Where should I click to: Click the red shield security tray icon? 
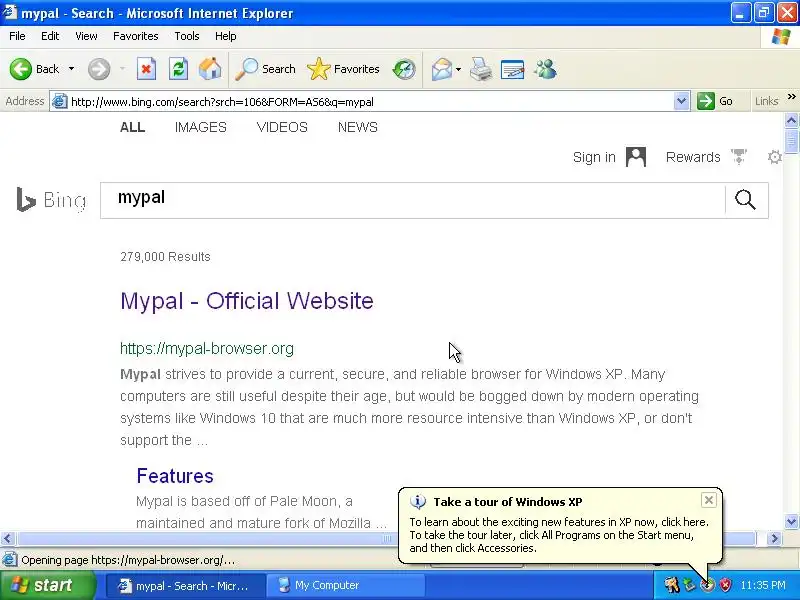(x=726, y=585)
